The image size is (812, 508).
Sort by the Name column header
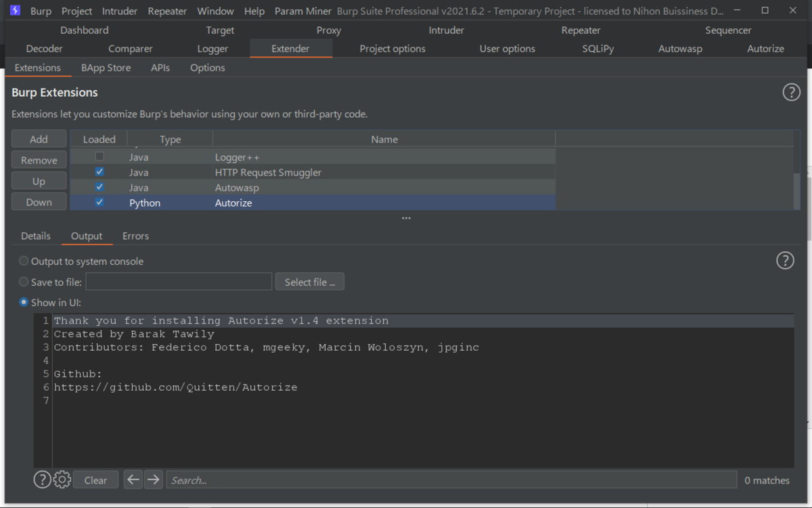[384, 139]
